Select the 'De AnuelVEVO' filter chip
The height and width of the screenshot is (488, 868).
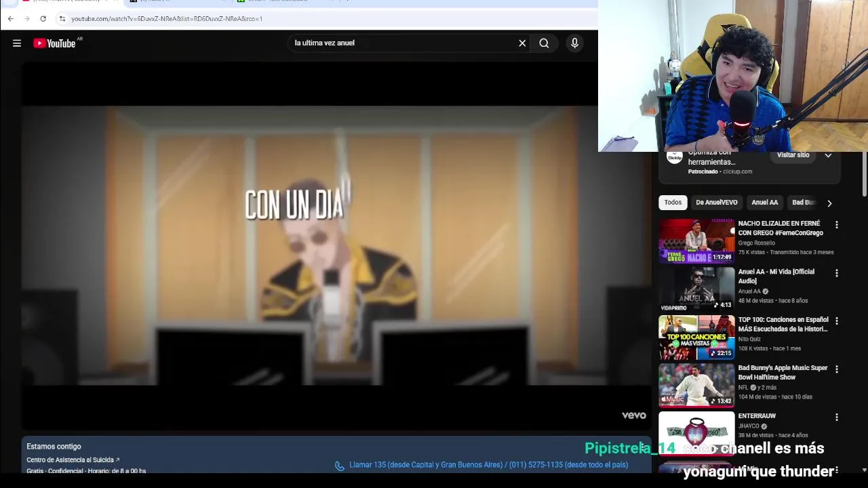[x=716, y=203]
